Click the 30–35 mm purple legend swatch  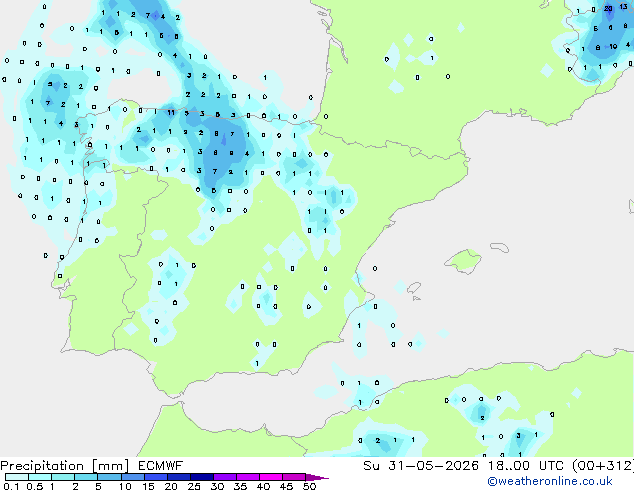click(x=225, y=477)
